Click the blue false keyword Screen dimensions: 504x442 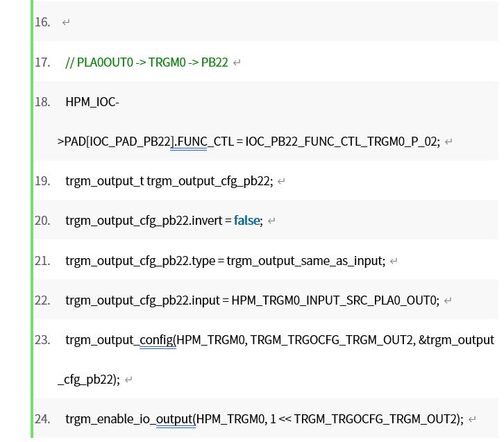click(x=247, y=221)
